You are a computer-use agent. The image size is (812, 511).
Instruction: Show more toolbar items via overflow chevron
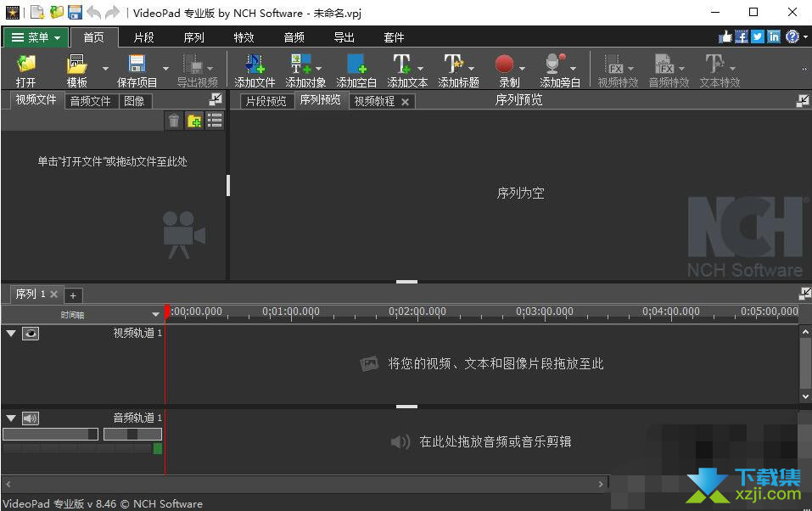pyautogui.click(x=804, y=69)
